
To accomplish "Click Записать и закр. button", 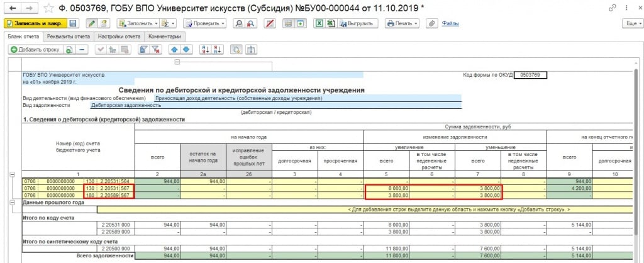I will 35,23.
